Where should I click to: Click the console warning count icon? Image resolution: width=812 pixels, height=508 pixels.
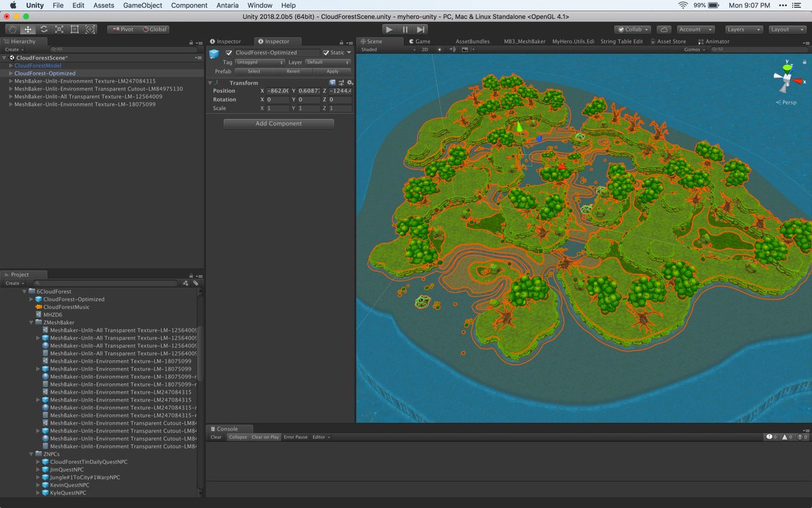coord(786,437)
